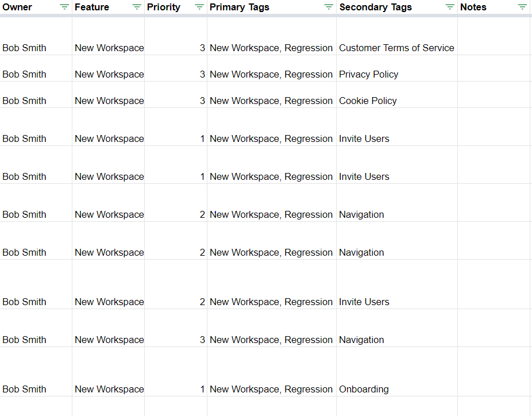
Task: Click the Cookie Policy secondary tag cell
Action: (368, 101)
